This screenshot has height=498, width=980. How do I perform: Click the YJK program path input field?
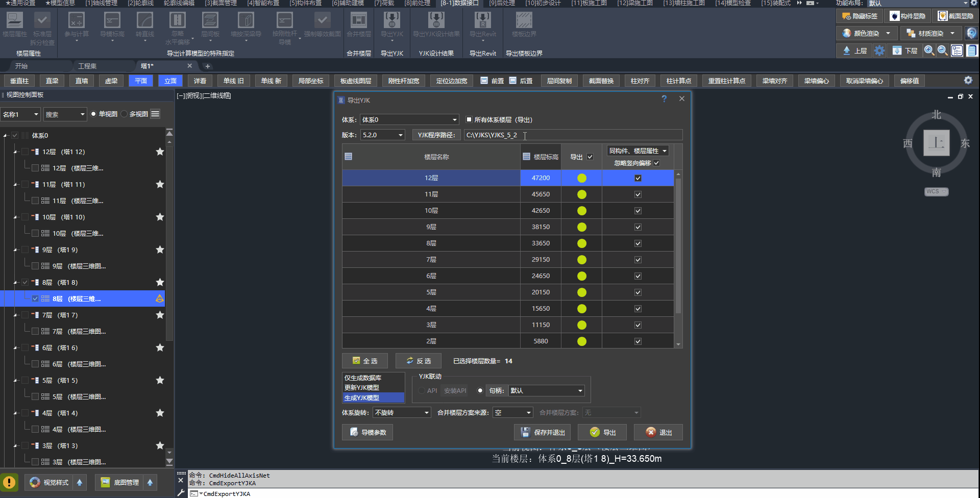click(573, 135)
